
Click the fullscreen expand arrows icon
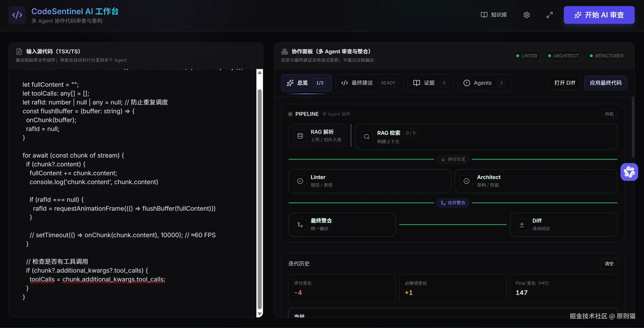pyautogui.click(x=549, y=15)
